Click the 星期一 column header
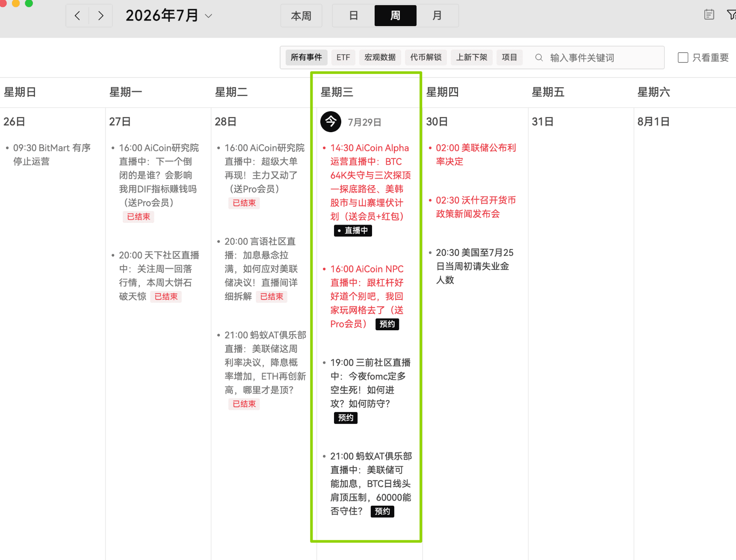Screen dimensions: 736x560 (x=125, y=92)
